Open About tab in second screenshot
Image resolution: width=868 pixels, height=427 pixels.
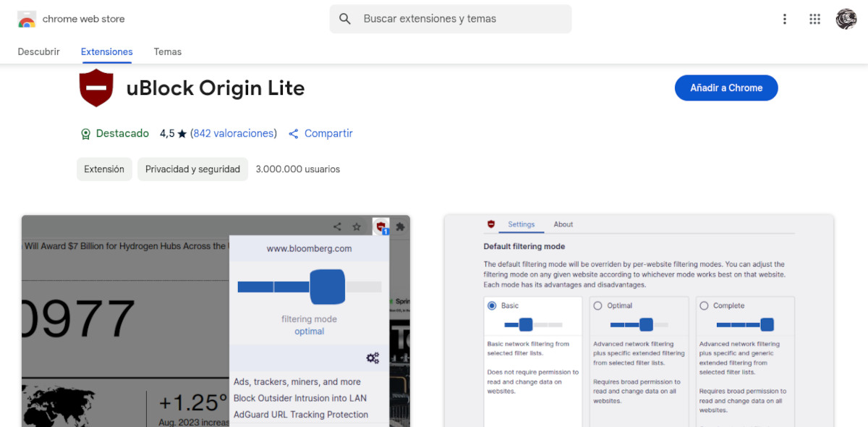tap(563, 224)
